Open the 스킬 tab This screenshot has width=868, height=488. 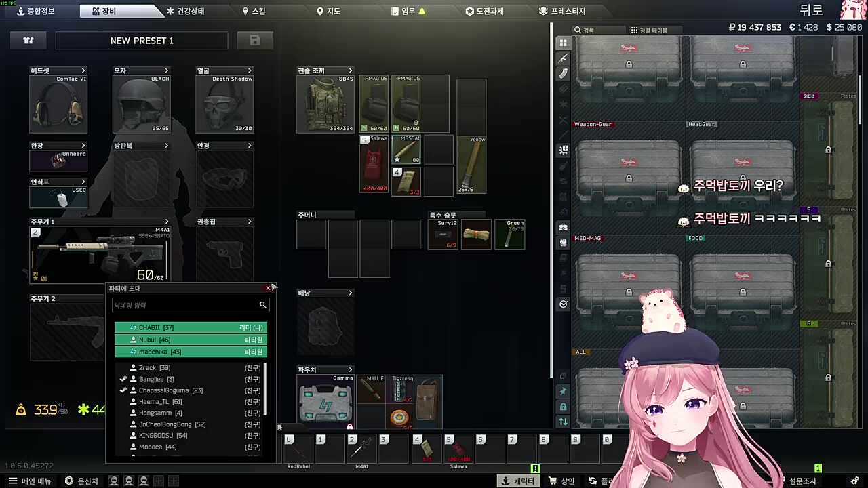254,11
